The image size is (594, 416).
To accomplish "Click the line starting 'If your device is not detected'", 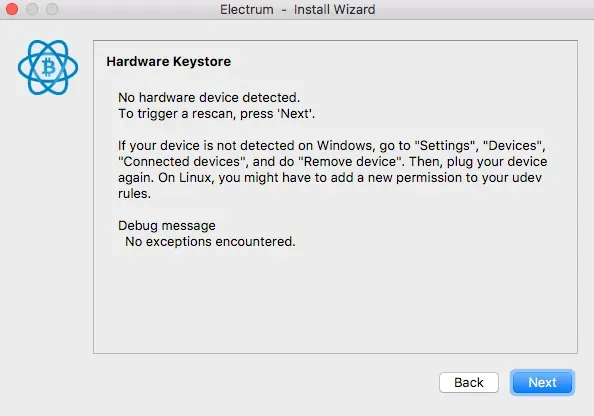I will coord(331,145).
